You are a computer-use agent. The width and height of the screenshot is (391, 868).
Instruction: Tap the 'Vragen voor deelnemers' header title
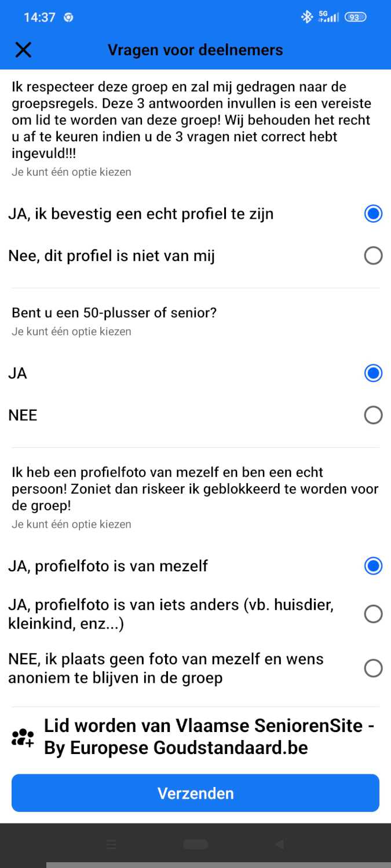point(195,50)
